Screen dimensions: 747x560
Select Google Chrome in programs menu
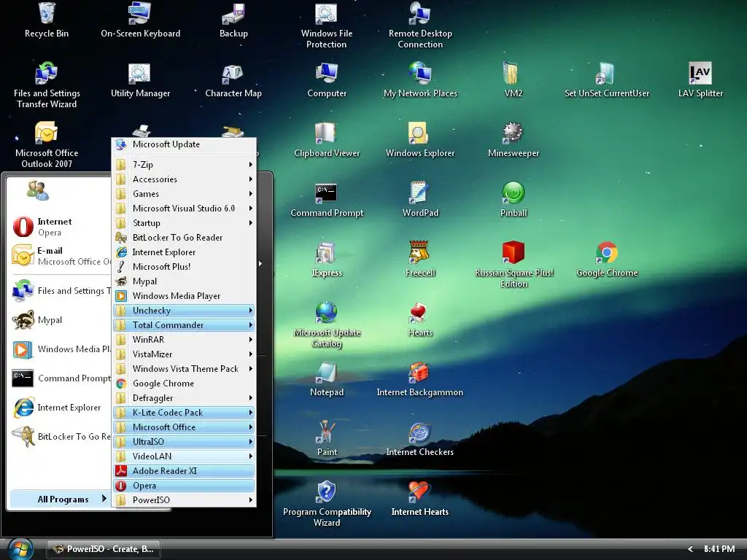184,384
